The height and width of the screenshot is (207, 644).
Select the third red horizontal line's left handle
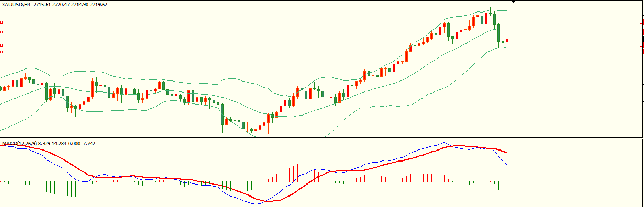tap(2, 45)
